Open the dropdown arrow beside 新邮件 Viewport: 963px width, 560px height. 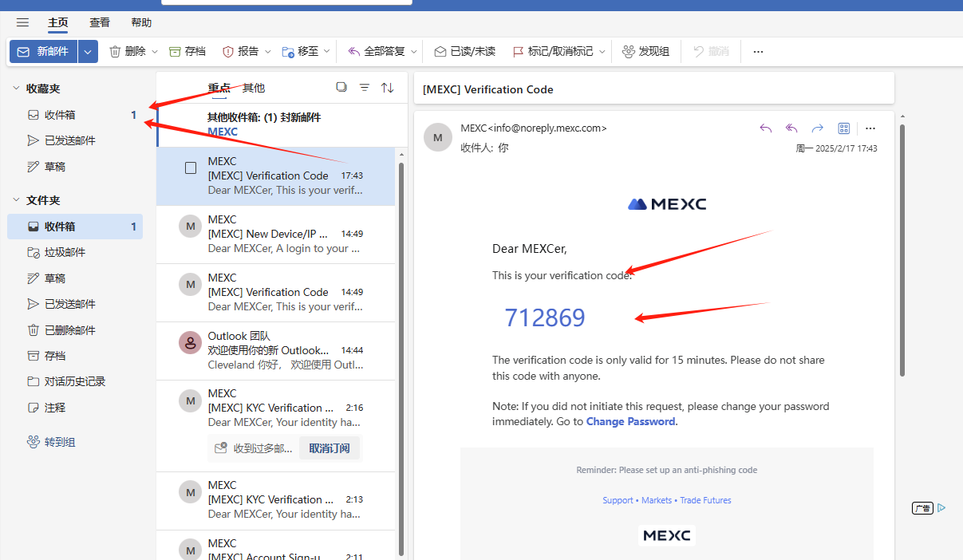pyautogui.click(x=88, y=51)
